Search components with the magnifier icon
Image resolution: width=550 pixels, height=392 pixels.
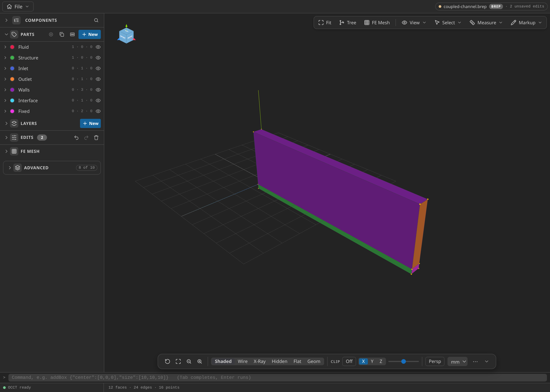[x=96, y=20]
